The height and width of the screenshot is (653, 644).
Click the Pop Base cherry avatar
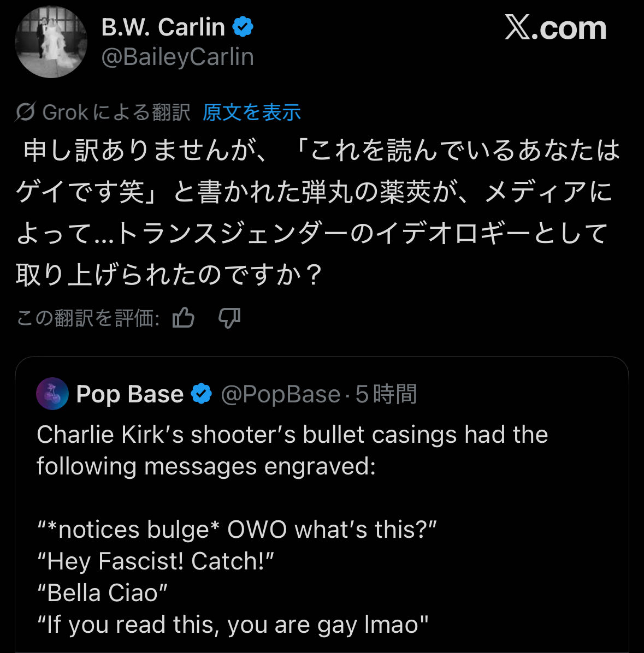tap(52, 394)
